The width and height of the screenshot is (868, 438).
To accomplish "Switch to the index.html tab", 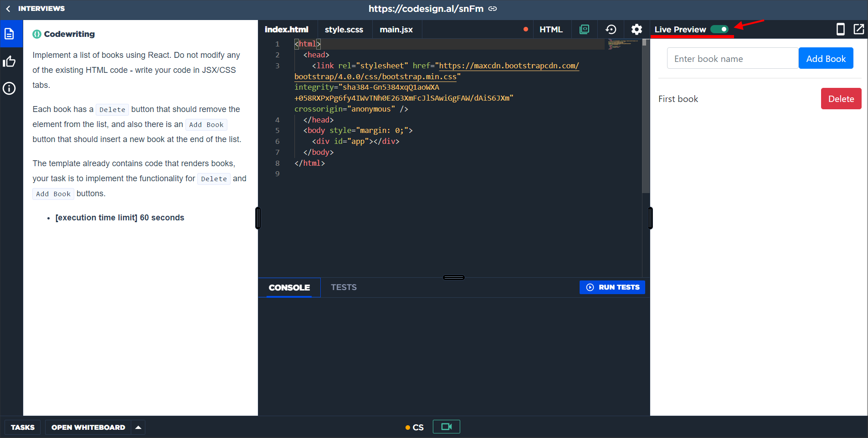I will [x=287, y=29].
